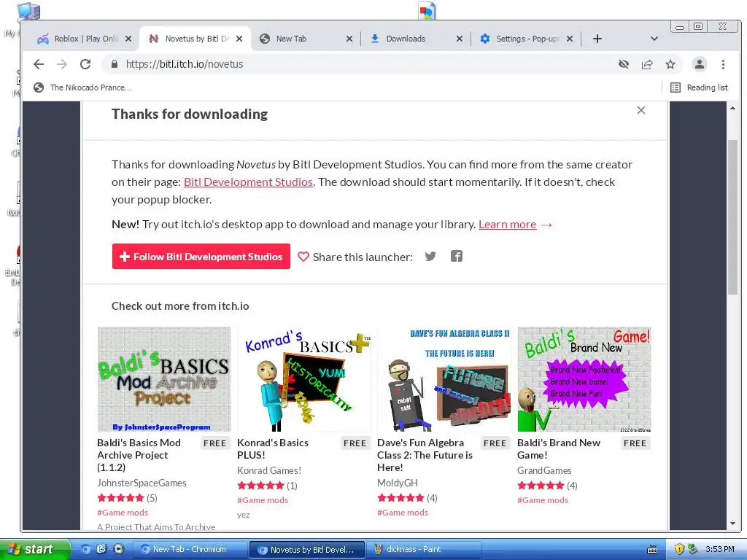Close the Settings Pop-ups tab
The image size is (747, 560).
569,39
